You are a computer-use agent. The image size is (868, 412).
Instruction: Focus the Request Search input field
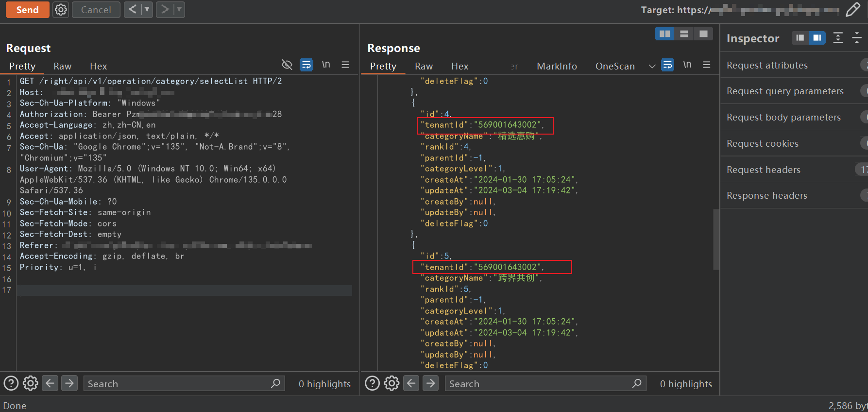pos(184,383)
